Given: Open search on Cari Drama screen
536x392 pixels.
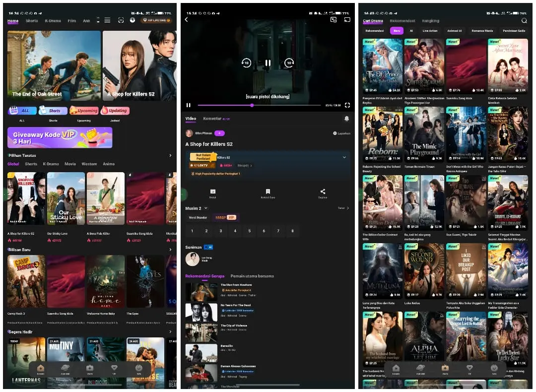Looking at the screenshot, I should pyautogui.click(x=524, y=21).
